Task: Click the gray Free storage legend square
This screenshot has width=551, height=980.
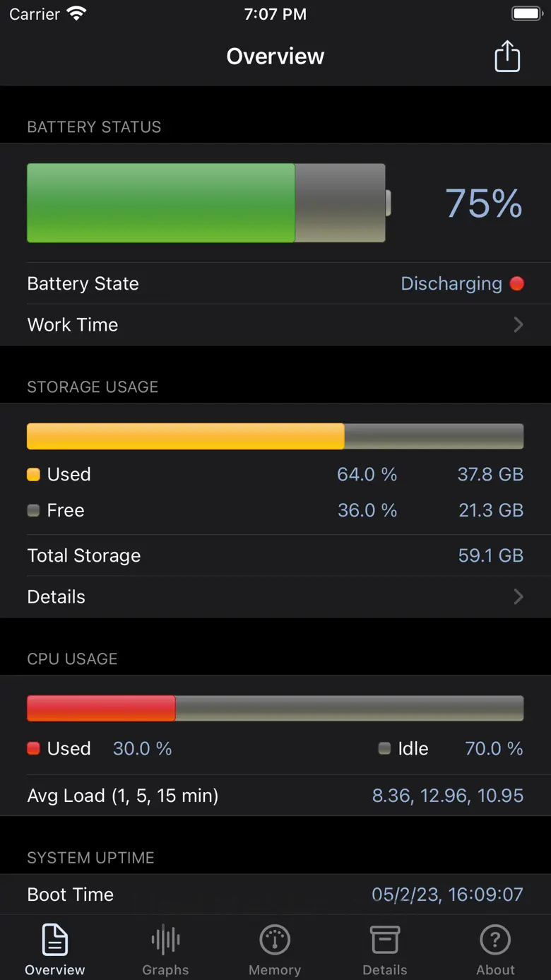Action: pyautogui.click(x=33, y=511)
